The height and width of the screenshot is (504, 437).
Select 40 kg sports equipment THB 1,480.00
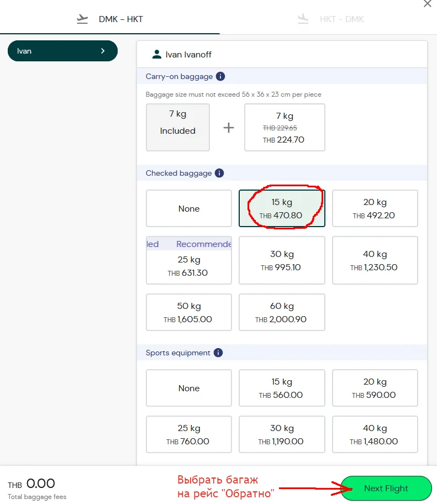click(x=375, y=434)
